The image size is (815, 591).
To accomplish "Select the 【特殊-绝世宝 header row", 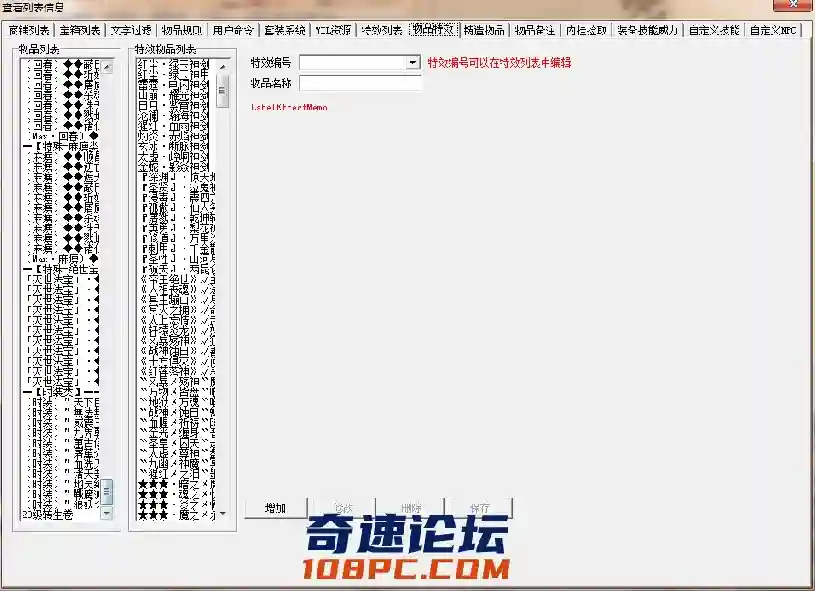I will [x=60, y=270].
